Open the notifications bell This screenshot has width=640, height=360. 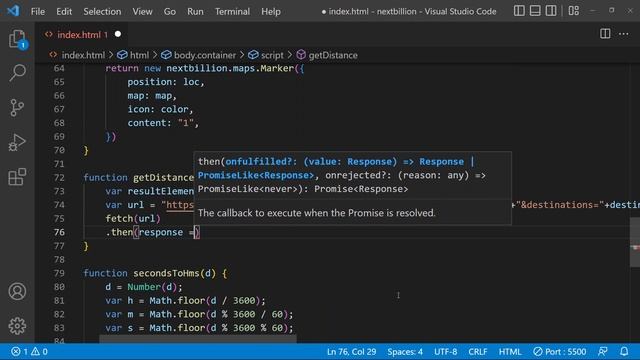(x=624, y=351)
